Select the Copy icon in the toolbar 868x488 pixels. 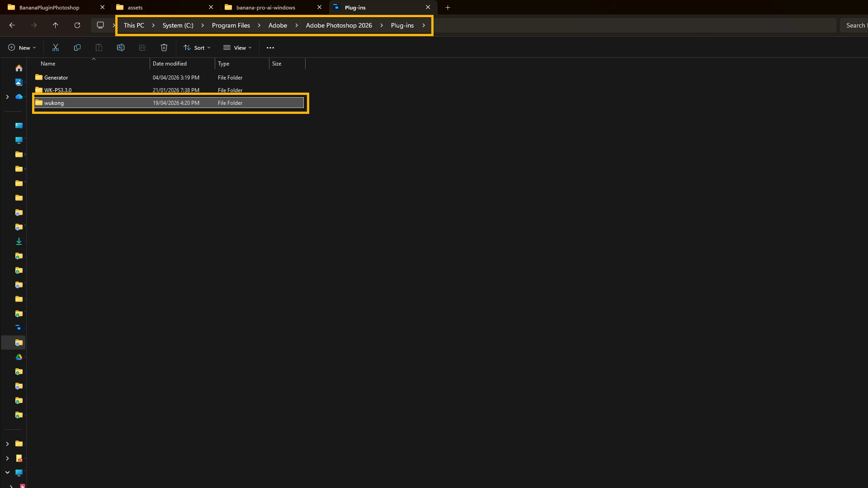click(77, 47)
